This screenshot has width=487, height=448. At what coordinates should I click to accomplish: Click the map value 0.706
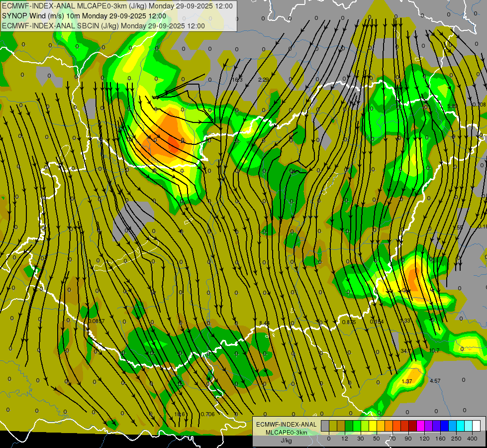pyautogui.click(x=207, y=414)
